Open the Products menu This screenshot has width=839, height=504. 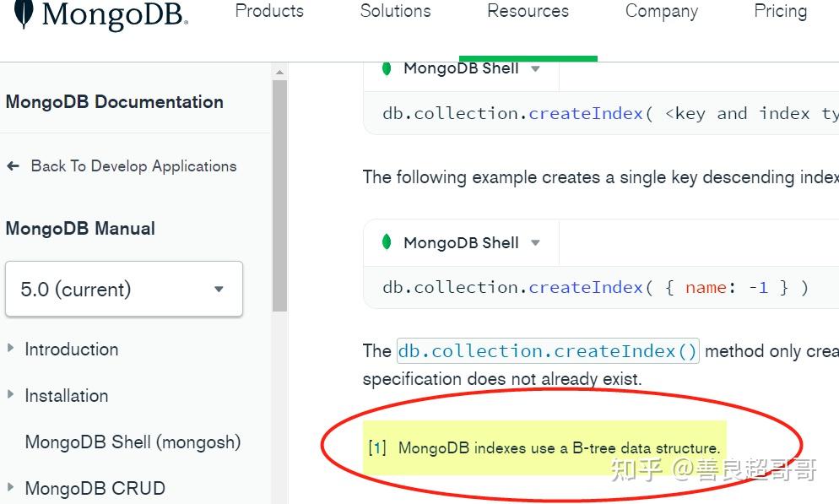[x=268, y=12]
